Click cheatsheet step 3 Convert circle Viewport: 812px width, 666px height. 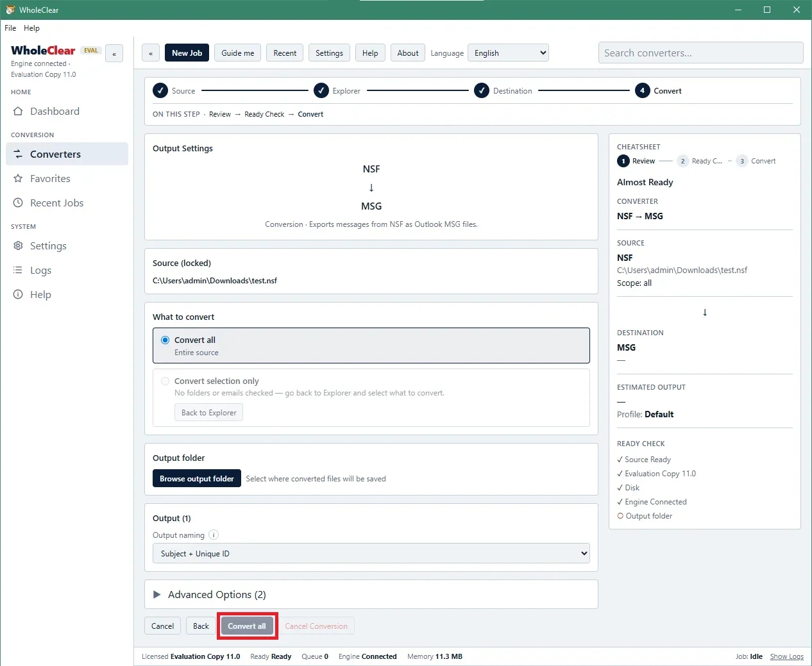[742, 162]
